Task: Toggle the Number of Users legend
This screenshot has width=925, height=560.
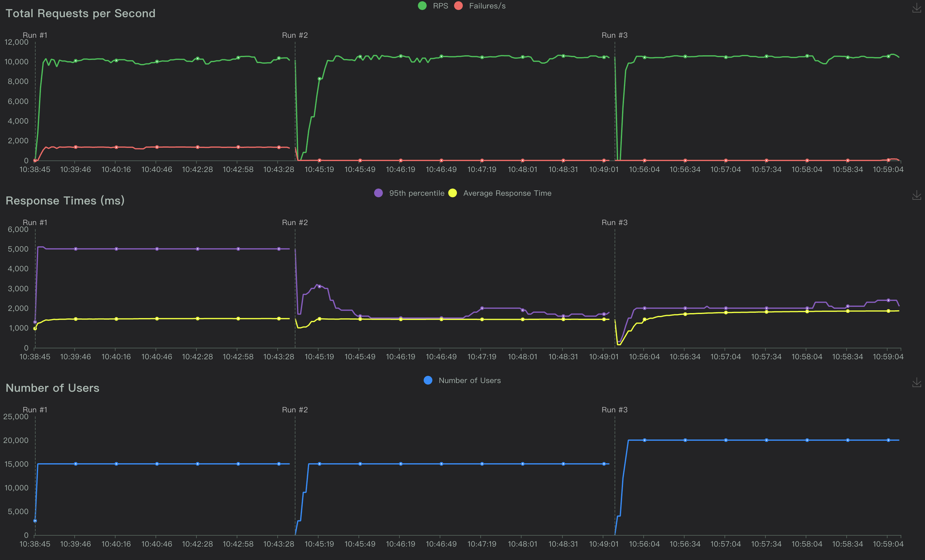Action: (469, 380)
